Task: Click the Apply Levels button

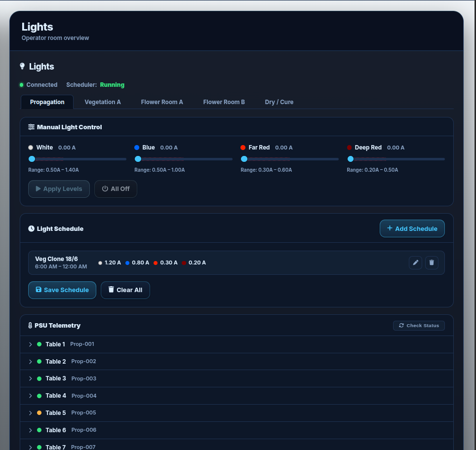Action: [59, 189]
